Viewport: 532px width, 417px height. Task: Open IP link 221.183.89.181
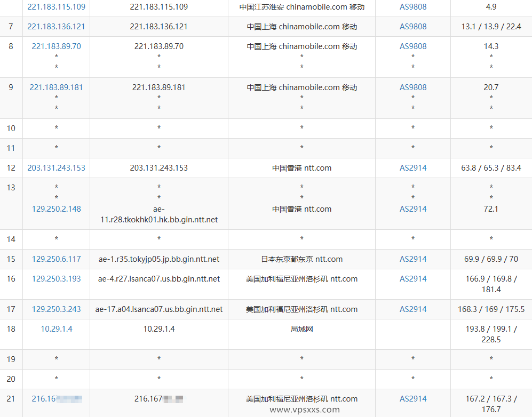click(57, 87)
